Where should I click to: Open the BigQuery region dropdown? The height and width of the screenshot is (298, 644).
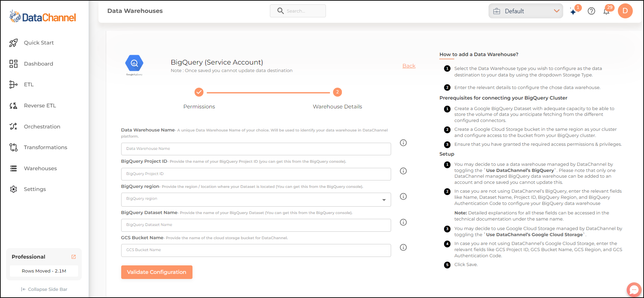[256, 199]
